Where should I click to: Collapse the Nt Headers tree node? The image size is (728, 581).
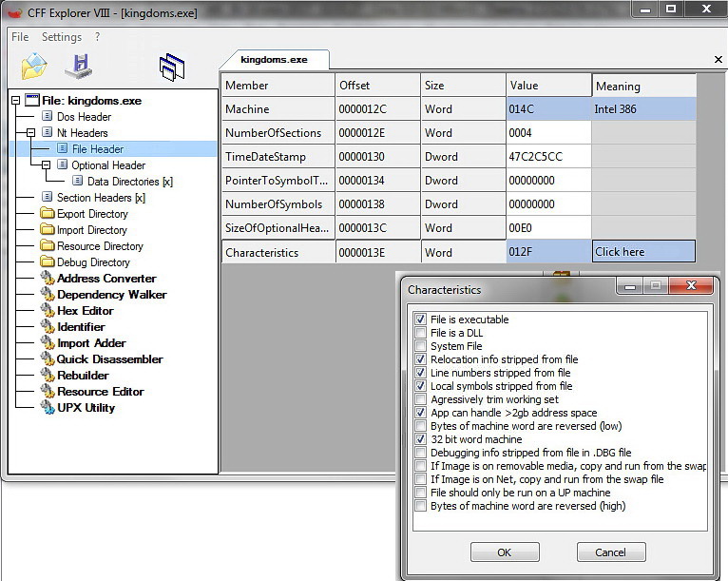[x=31, y=133]
